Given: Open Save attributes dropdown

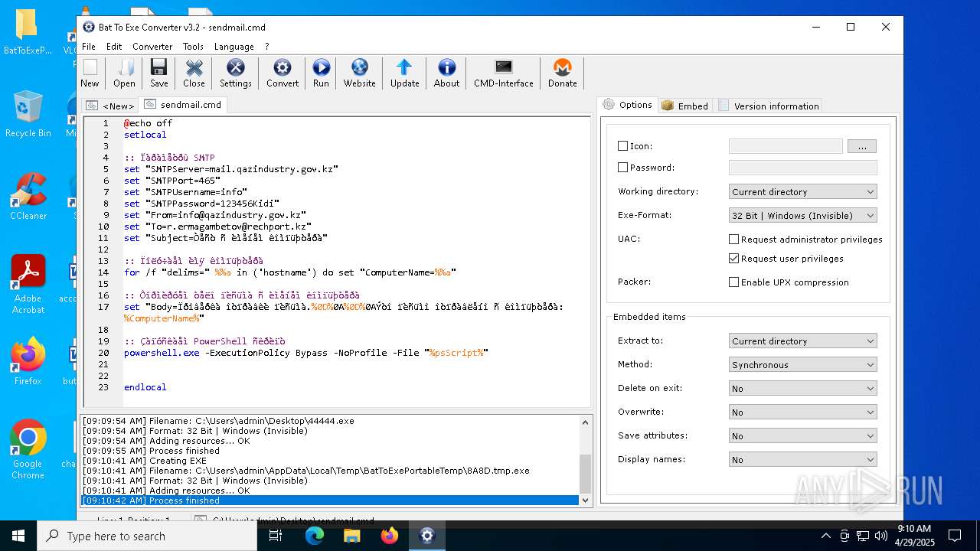Looking at the screenshot, I should (802, 436).
